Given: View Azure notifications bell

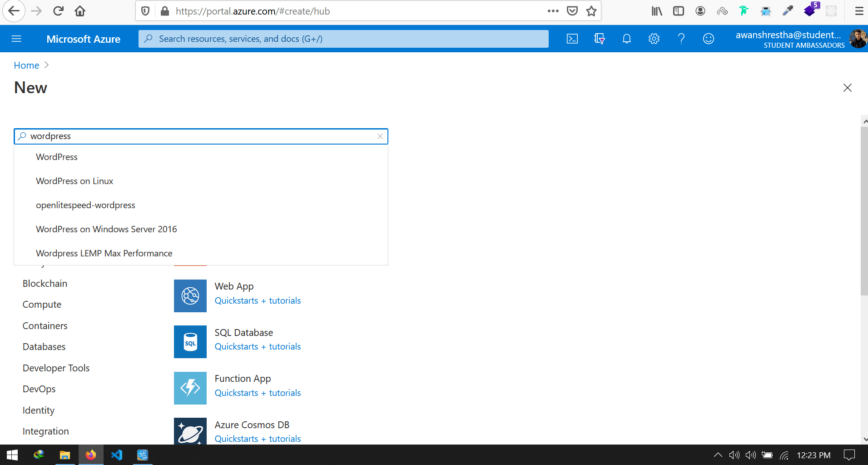Looking at the screenshot, I should coord(626,39).
